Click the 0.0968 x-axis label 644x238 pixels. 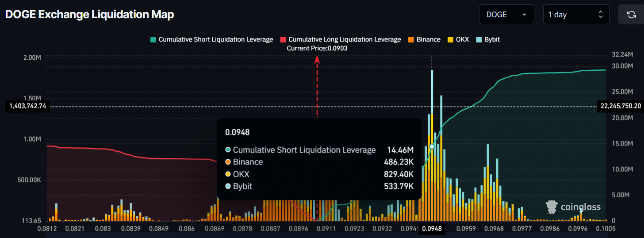click(x=493, y=229)
